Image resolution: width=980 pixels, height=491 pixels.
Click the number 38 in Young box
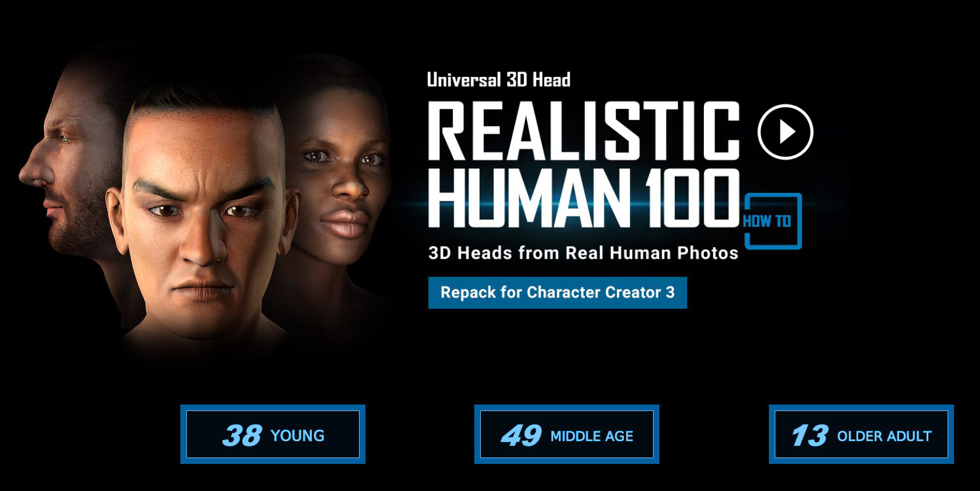242,435
